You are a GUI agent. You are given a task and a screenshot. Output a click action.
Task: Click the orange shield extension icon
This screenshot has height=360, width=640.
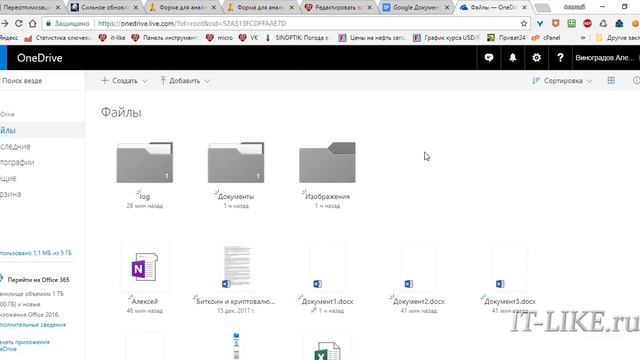(x=556, y=24)
